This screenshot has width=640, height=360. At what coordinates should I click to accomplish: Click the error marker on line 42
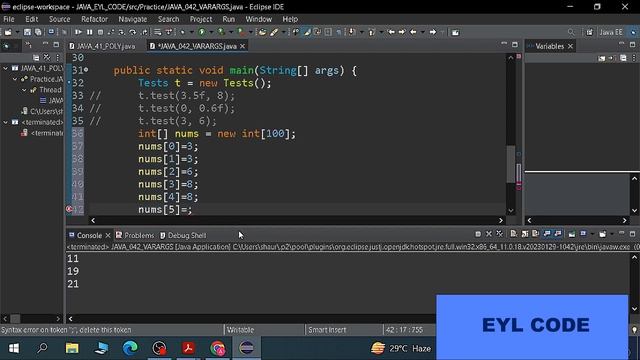pos(69,209)
